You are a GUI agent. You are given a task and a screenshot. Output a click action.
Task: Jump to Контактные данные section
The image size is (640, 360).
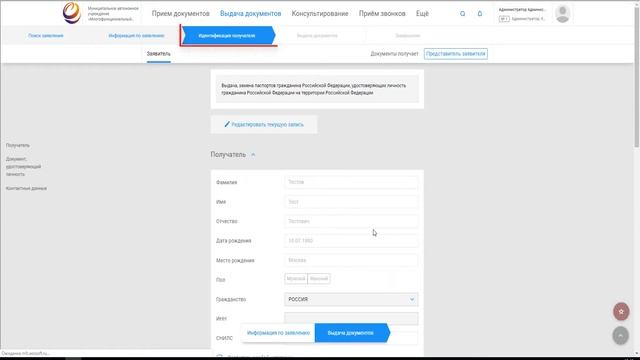[26, 188]
